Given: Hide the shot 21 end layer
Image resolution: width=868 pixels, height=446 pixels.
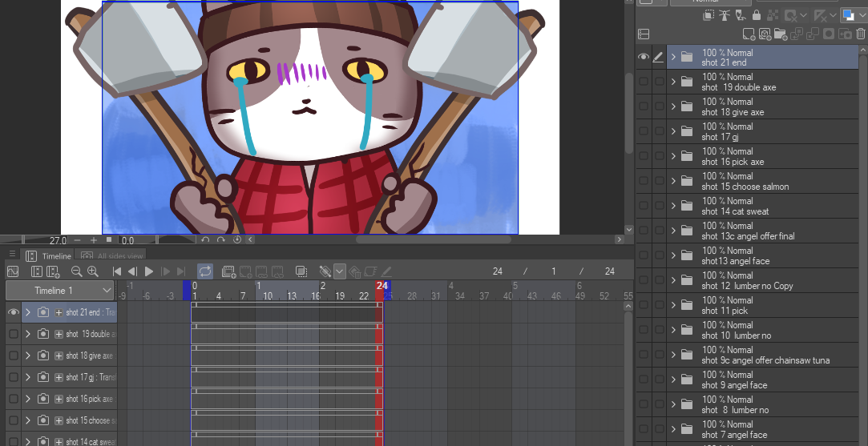Looking at the screenshot, I should (x=643, y=57).
